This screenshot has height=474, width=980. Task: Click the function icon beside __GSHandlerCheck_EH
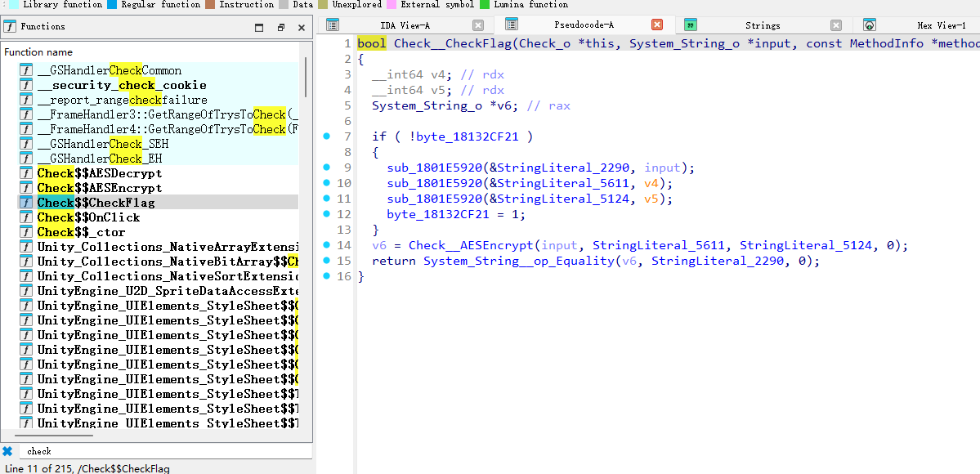click(25, 159)
